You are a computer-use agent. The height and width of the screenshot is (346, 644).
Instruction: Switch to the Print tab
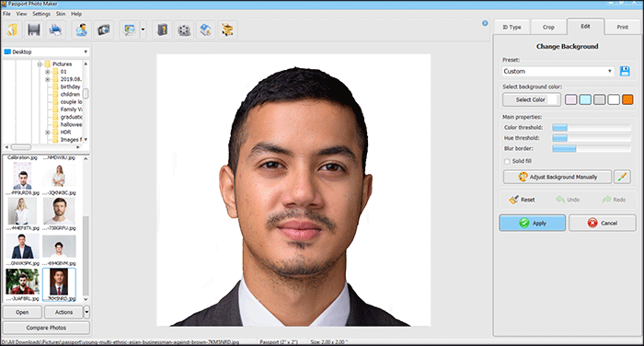623,27
